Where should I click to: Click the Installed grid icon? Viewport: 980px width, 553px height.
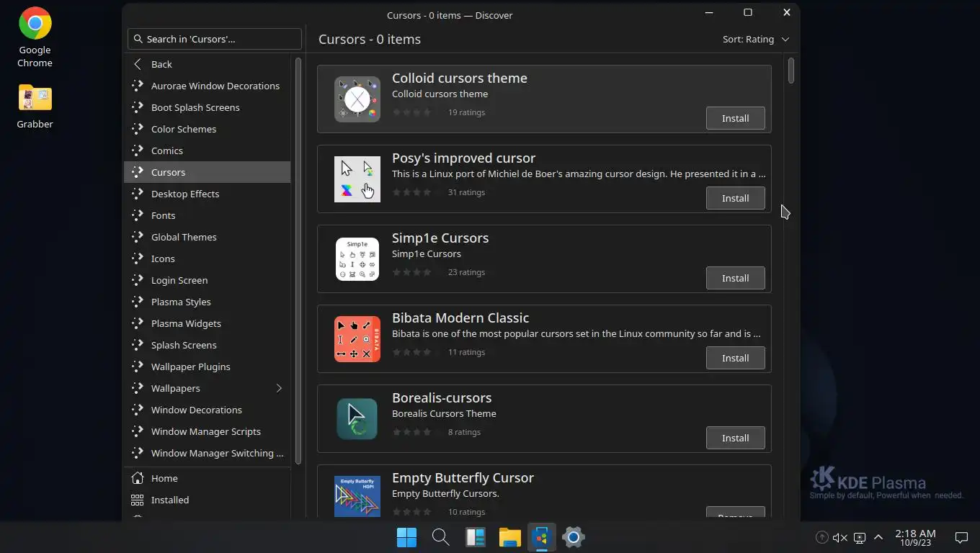pos(138,500)
